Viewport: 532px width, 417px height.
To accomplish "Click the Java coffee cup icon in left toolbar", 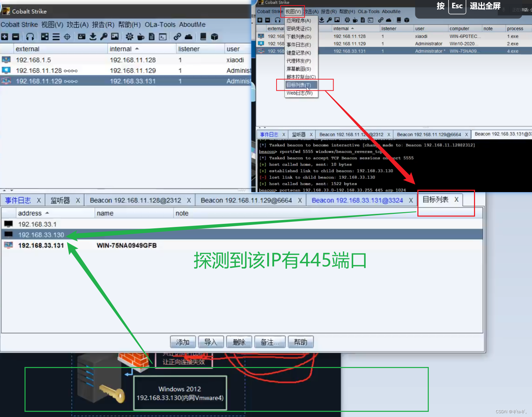I will point(141,37).
